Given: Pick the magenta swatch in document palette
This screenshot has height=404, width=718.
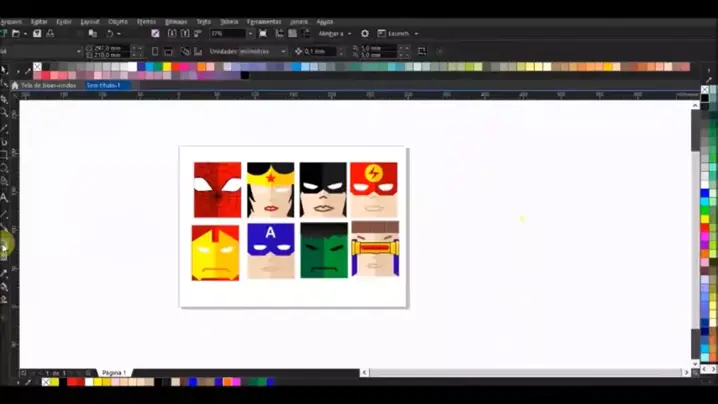Looking at the screenshot, I should point(236,382).
